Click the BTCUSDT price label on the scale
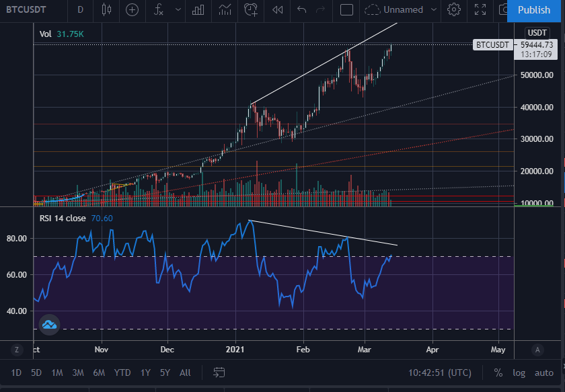 492,44
